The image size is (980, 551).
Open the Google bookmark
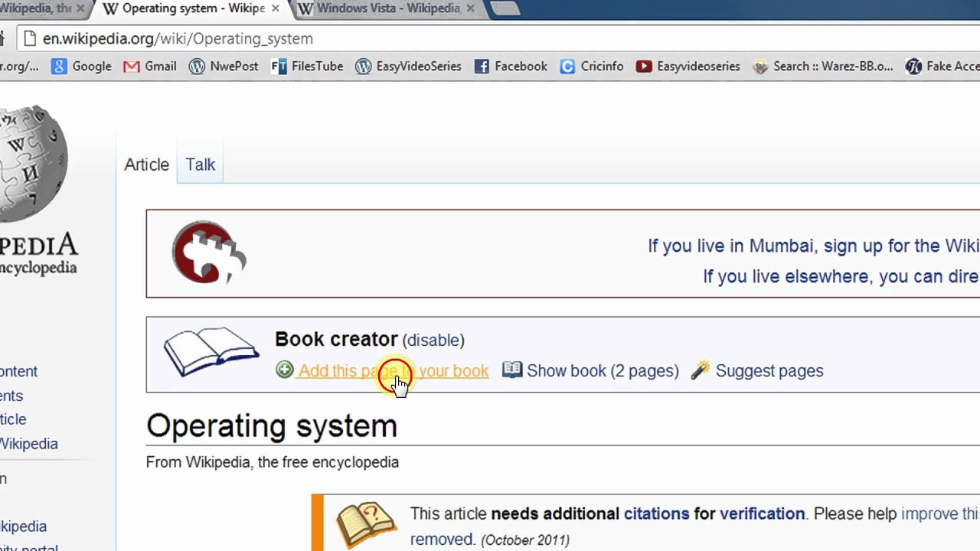pyautogui.click(x=82, y=67)
